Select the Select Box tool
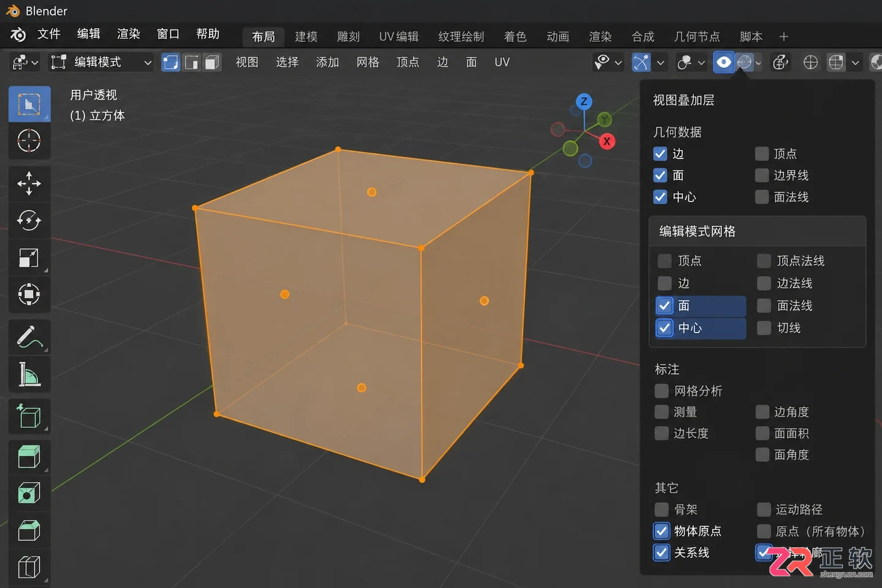 tap(29, 104)
